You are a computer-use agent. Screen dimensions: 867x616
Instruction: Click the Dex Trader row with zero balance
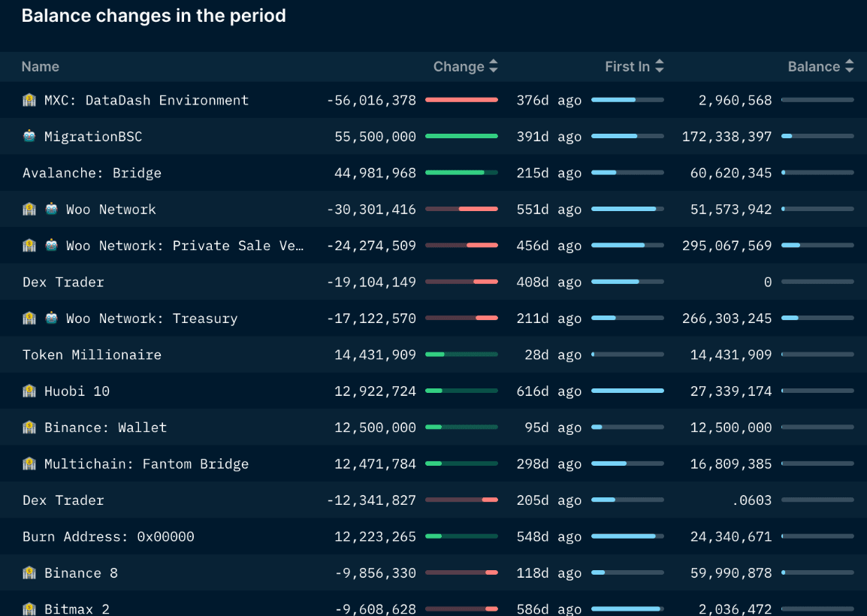(x=63, y=282)
